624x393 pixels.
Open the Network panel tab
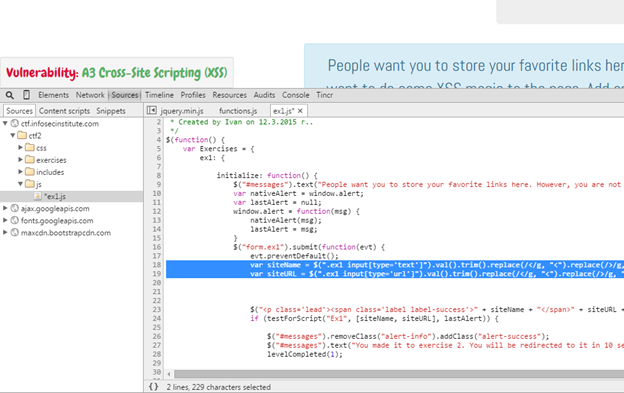click(90, 95)
